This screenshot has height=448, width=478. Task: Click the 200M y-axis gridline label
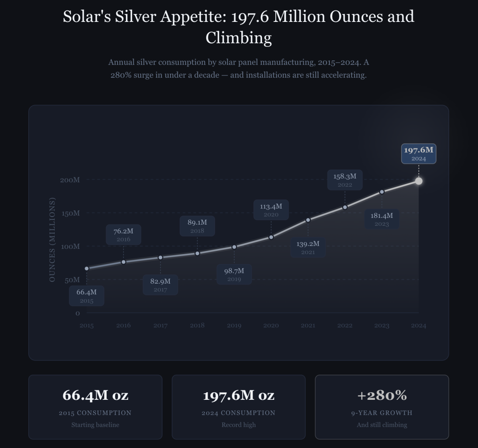70,180
